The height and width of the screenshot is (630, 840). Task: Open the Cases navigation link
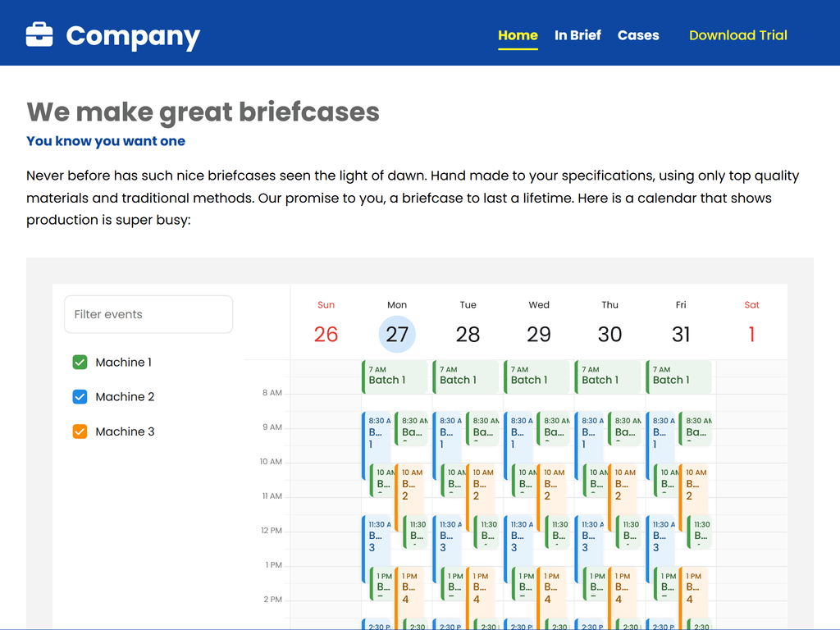(x=638, y=35)
